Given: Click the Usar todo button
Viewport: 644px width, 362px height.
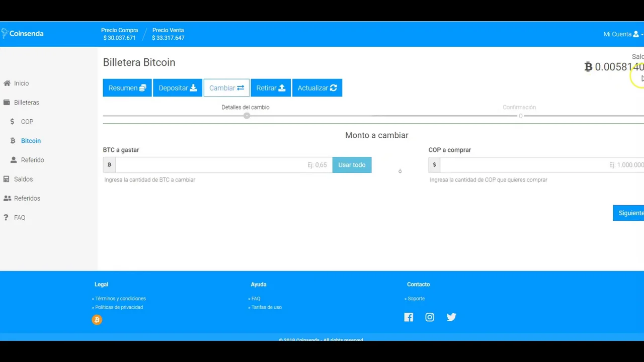Looking at the screenshot, I should click(352, 165).
